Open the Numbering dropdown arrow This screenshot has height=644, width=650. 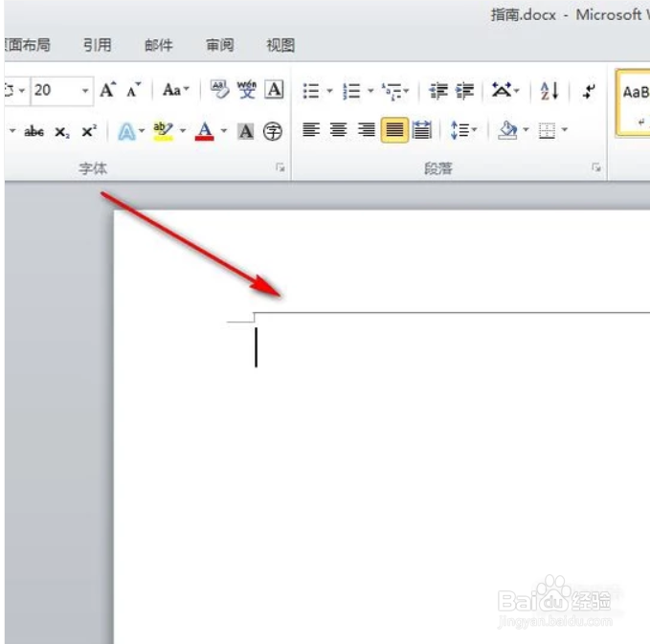tap(370, 90)
